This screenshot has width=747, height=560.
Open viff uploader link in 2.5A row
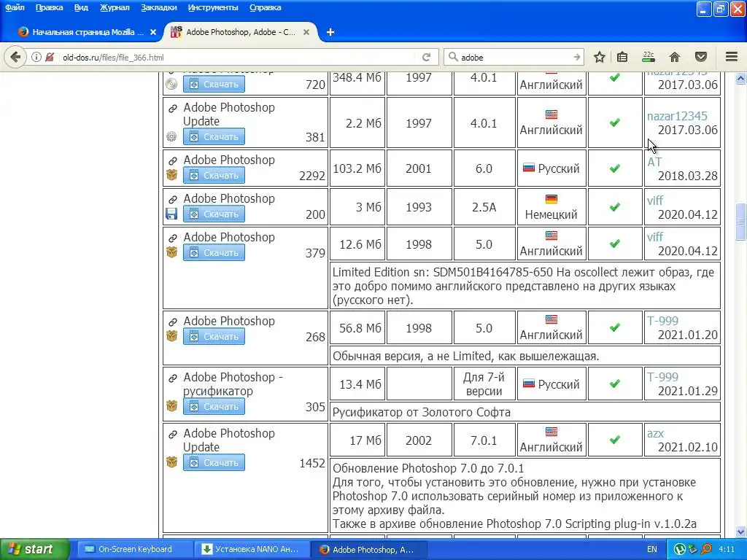(x=655, y=201)
